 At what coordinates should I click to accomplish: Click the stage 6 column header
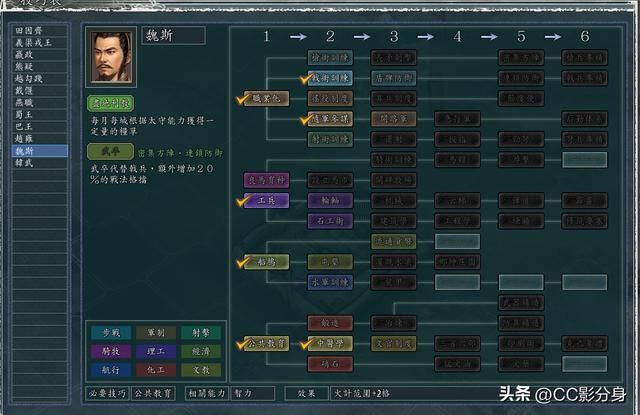(x=584, y=37)
